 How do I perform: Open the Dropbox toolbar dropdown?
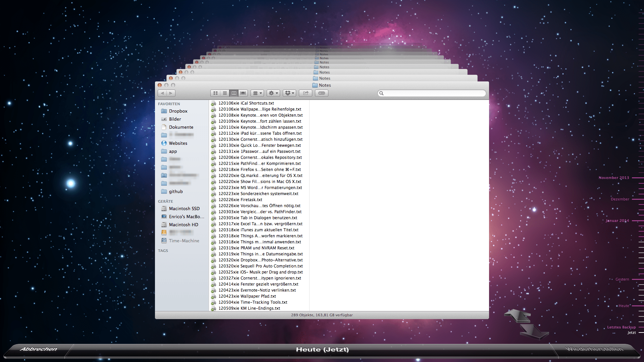tap(289, 93)
